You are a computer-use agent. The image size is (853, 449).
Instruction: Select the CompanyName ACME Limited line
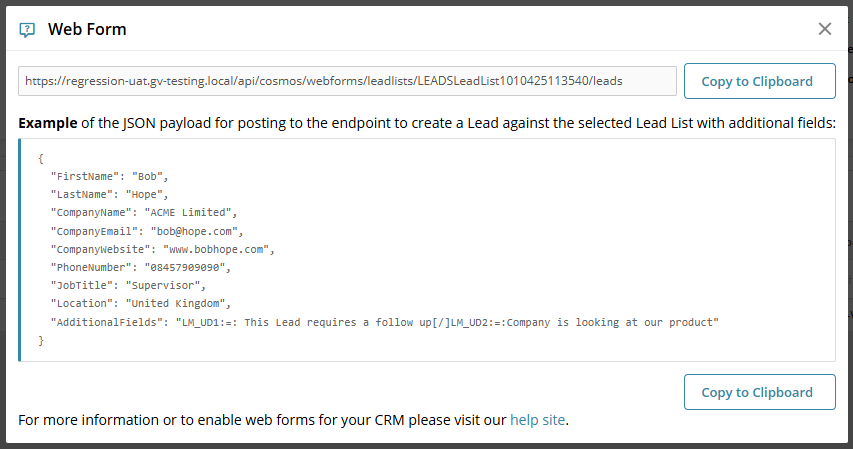(x=144, y=212)
